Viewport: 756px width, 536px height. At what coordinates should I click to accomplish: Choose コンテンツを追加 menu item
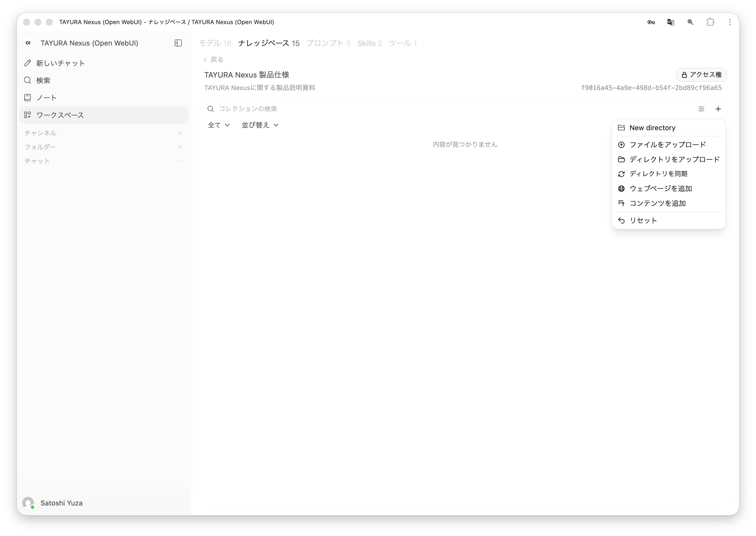tap(669, 203)
